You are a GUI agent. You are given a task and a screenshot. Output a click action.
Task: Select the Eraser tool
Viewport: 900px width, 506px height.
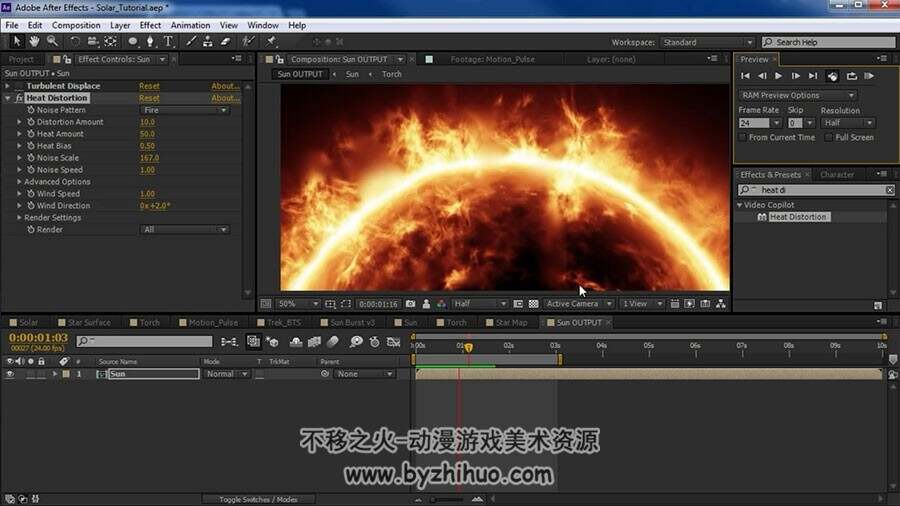[x=226, y=41]
